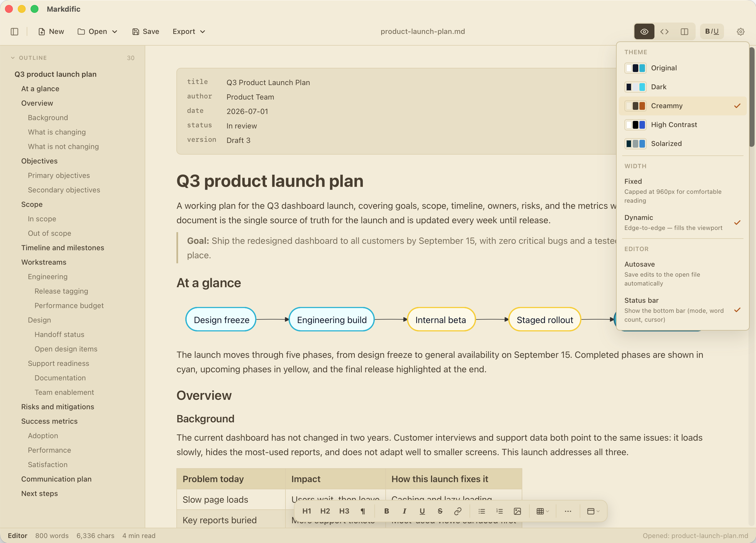Apply Heading 2 from floating toolbar

click(325, 511)
